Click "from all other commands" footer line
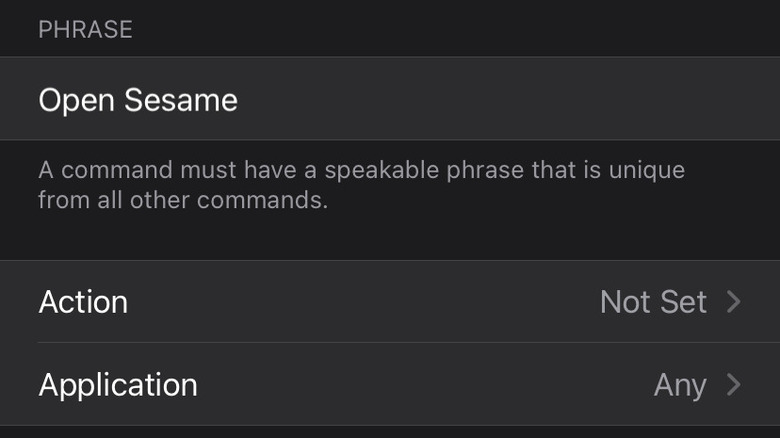Screen dimensions: 780x438 183,200
